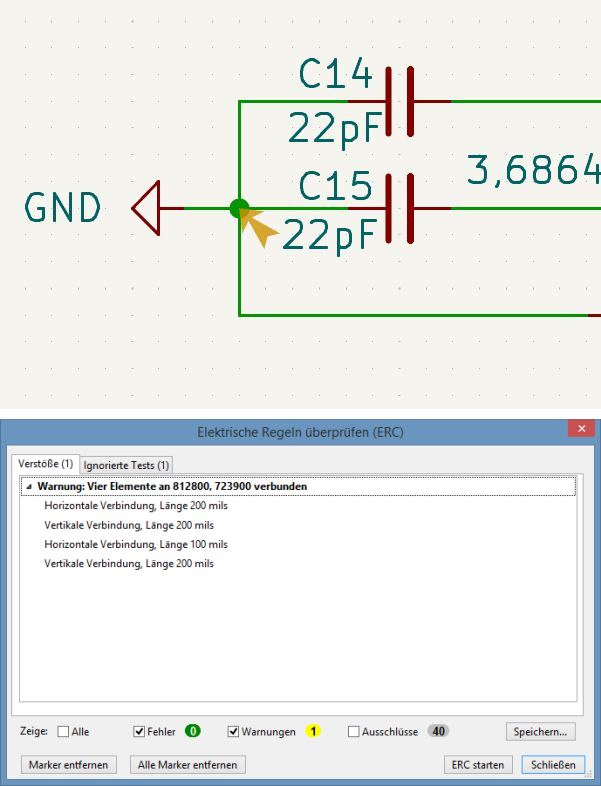Select the green junction dot
This screenshot has height=786, width=601.
point(239,208)
